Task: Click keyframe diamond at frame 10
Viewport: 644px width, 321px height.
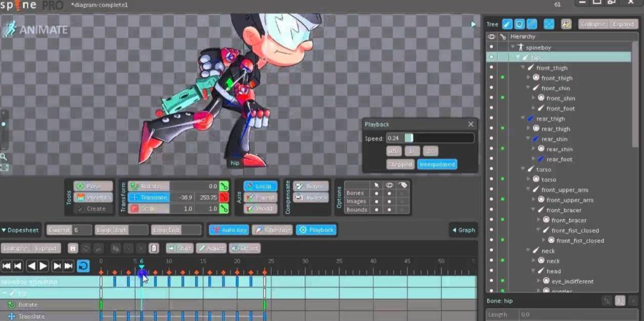Action: coord(169,272)
